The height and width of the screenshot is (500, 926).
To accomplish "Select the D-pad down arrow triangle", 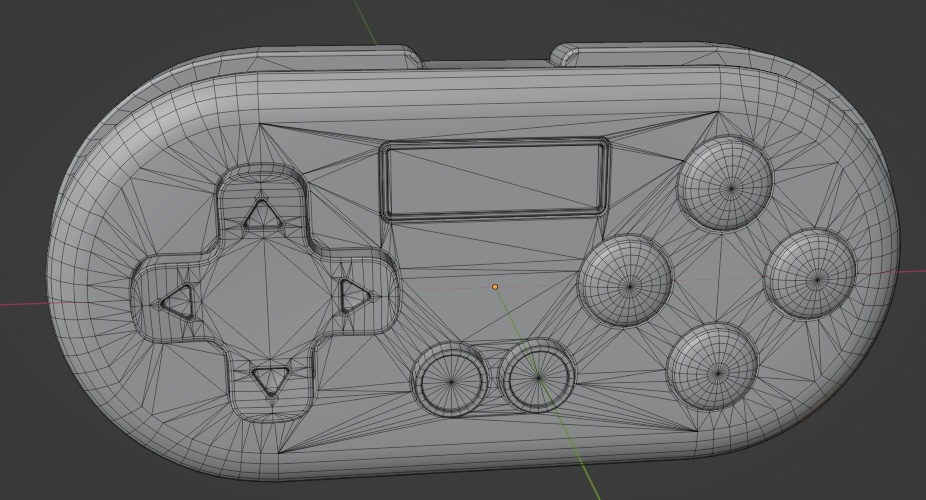I will 270,380.
